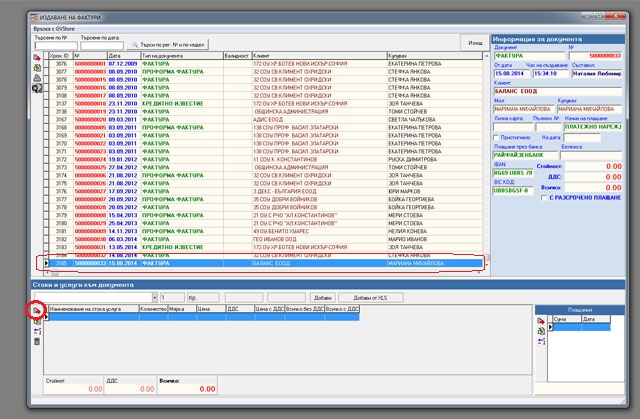This screenshot has width=640, height=419.
Task: Click the На дата input field
Action: [x=582, y=138]
